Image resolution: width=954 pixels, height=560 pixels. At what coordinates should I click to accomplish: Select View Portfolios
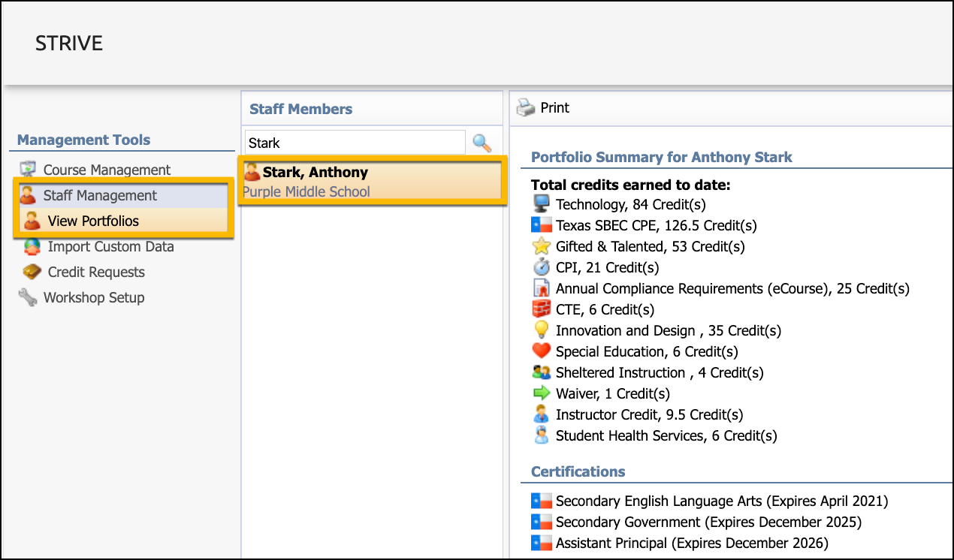click(93, 221)
